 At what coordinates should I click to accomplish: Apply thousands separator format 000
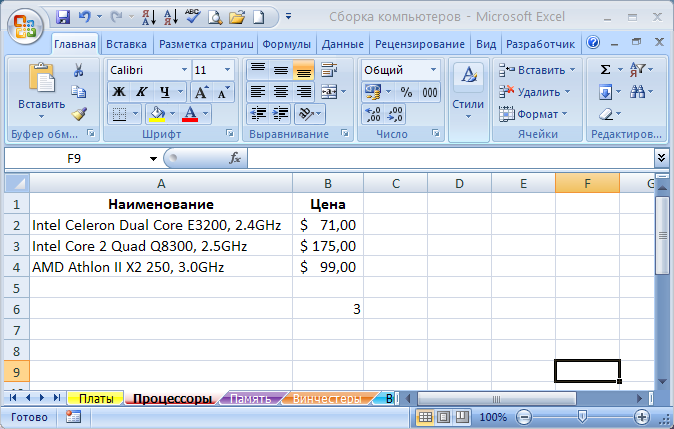[429, 92]
